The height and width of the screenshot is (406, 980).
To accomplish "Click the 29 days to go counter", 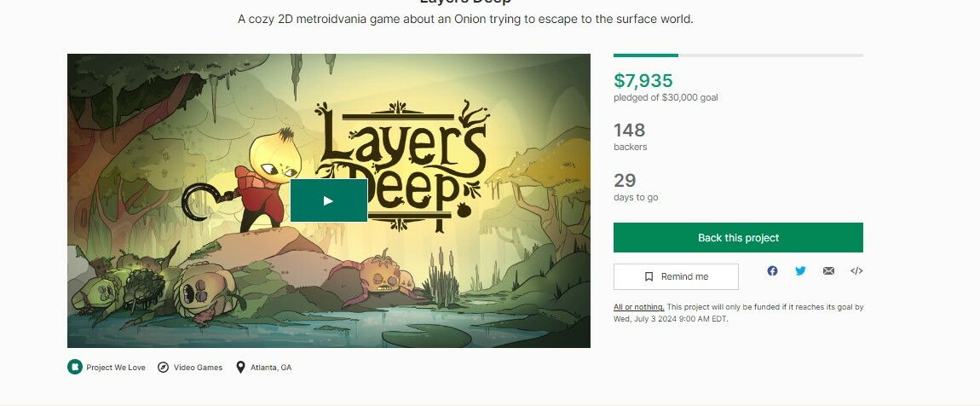I will coord(625,181).
